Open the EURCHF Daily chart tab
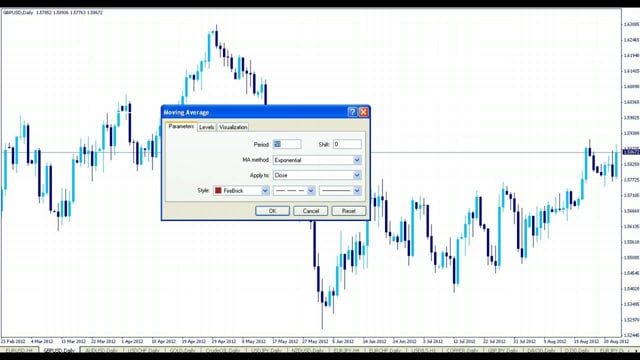The width and height of the screenshot is (640, 360). (x=384, y=351)
